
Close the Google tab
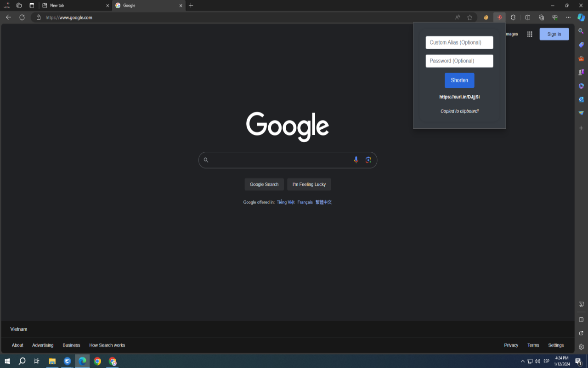click(x=181, y=6)
